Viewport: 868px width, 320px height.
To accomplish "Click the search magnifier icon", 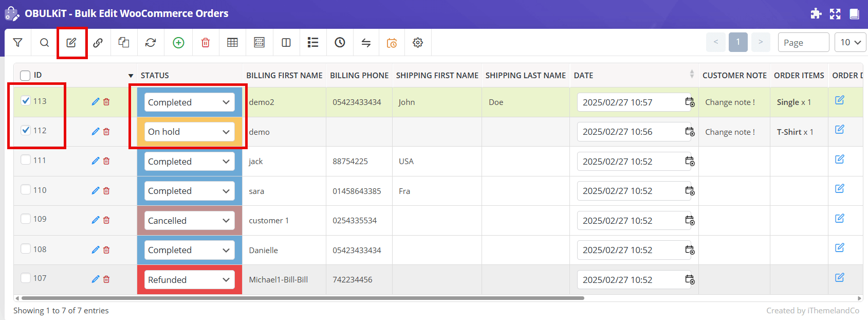I will (x=45, y=43).
